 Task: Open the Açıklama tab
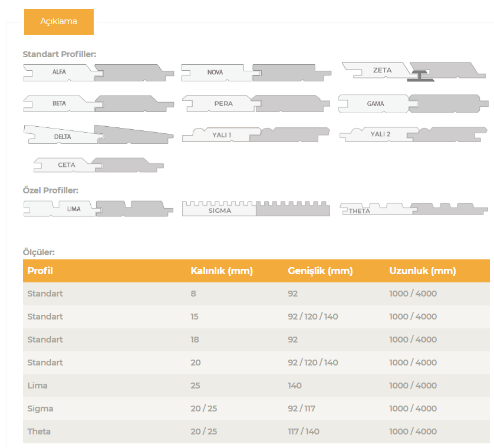click(x=58, y=22)
